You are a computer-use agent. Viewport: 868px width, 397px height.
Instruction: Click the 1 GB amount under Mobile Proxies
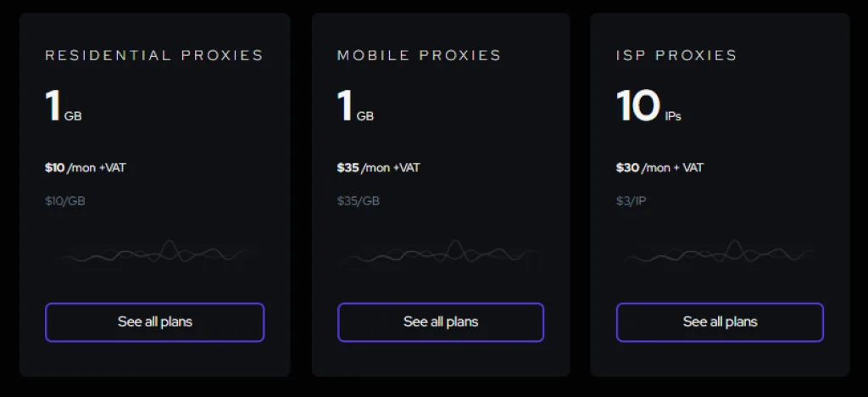(x=354, y=108)
